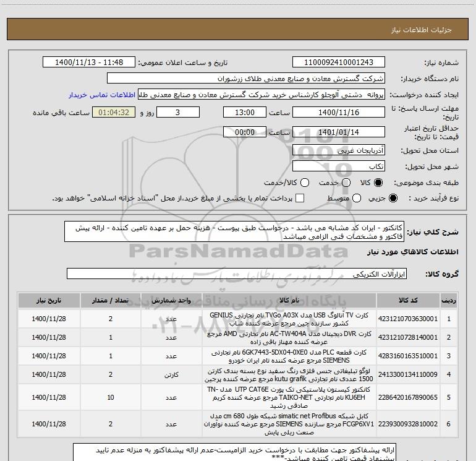Click the TAIKO-NET keystone connector item name
This screenshot has height=461, width=476.
pyautogui.click(x=289, y=397)
